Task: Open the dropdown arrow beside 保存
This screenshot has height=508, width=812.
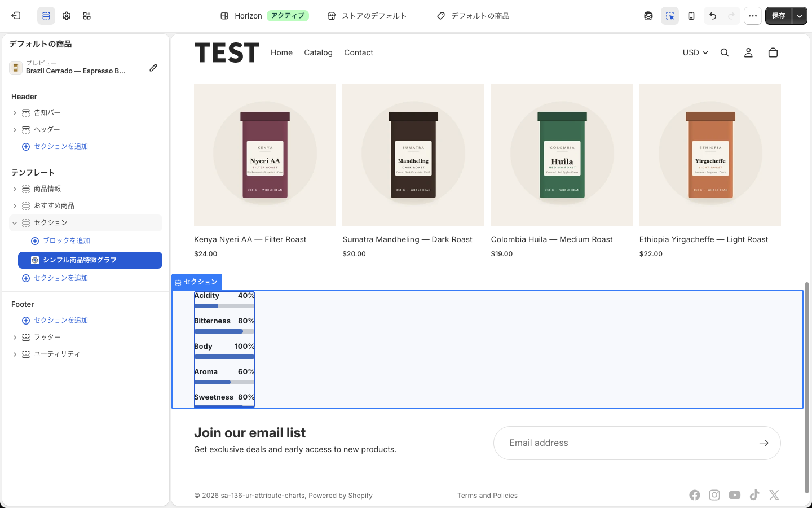Action: coord(800,16)
